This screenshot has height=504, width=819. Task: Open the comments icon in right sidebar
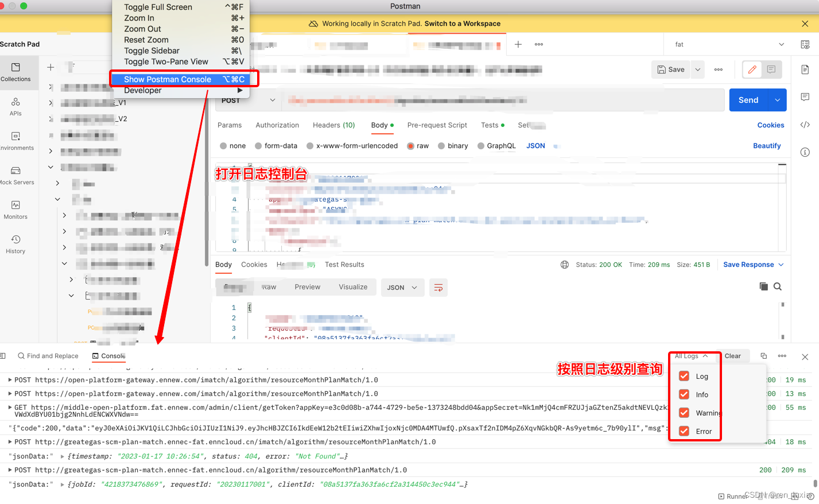point(805,97)
